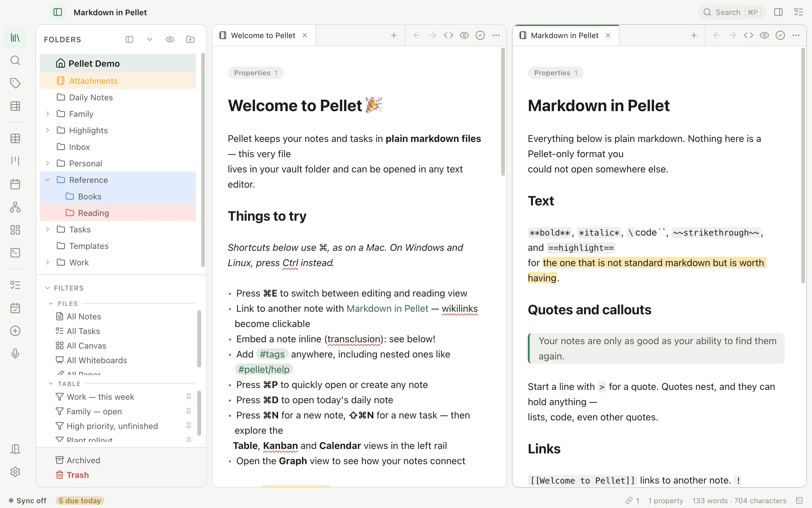Toggle the eye visibility icon in Folders header
The width and height of the screenshot is (812, 508).
click(x=170, y=39)
